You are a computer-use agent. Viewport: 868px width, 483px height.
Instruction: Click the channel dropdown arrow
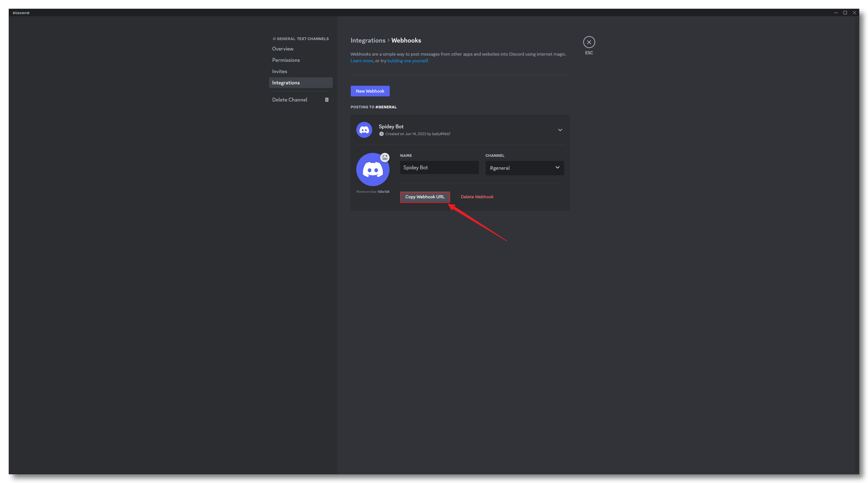click(x=557, y=167)
